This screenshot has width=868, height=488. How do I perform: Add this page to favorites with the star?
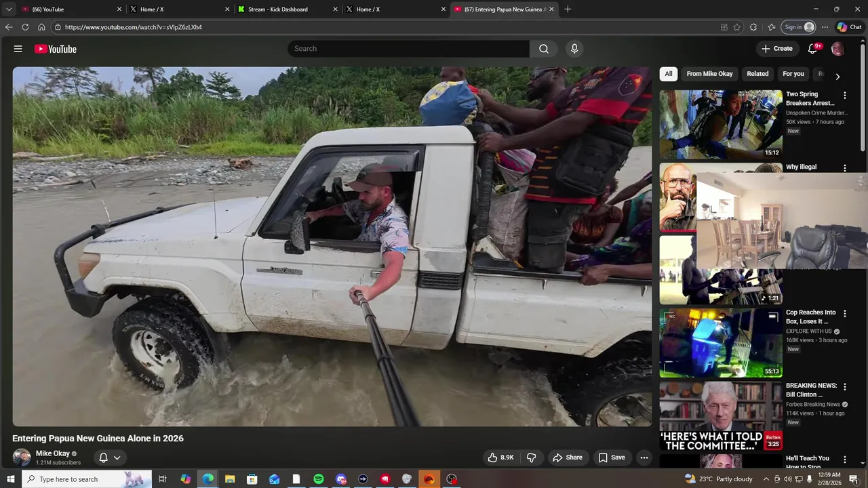click(x=736, y=27)
